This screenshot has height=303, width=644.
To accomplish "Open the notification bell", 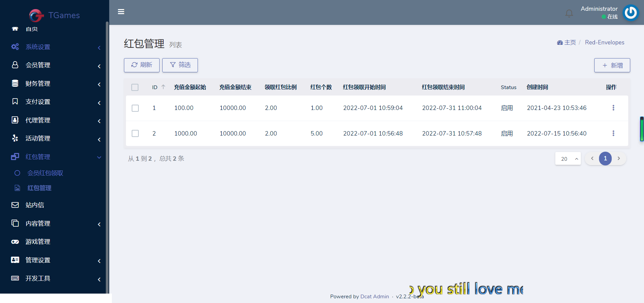I will coord(569,13).
